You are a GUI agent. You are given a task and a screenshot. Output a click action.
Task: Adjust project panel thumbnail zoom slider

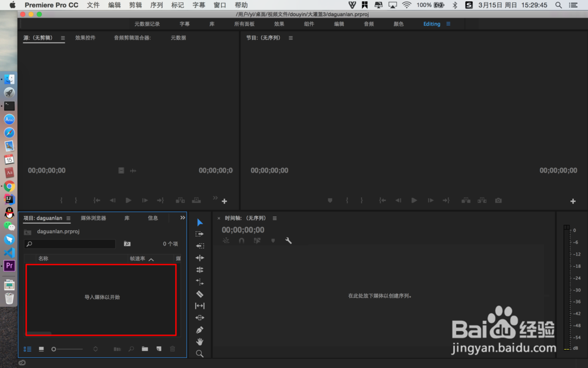(67, 349)
